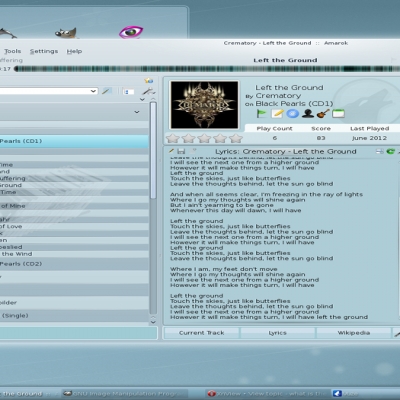The width and height of the screenshot is (400, 400).
Task: Open the Settings menu
Action: (44, 51)
